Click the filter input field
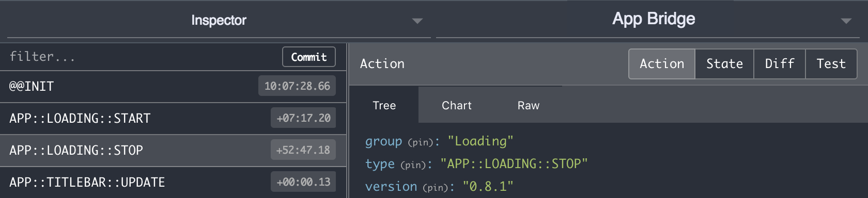Image resolution: width=868 pixels, height=198 pixels. coord(141,57)
